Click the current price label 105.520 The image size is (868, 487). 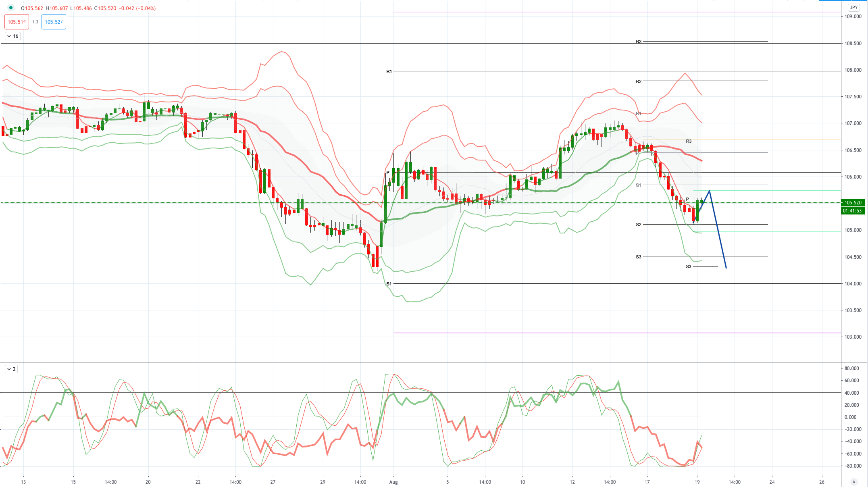(853, 203)
